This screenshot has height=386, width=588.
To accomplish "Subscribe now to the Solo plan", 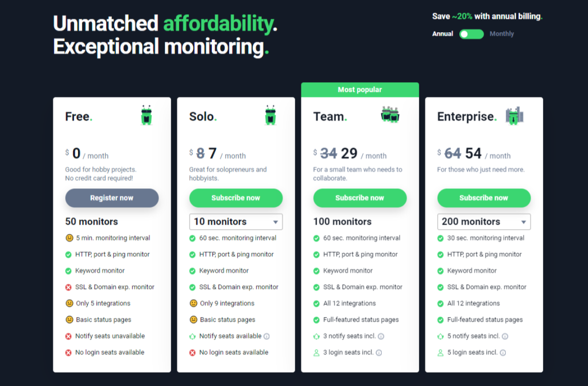I will (x=235, y=198).
